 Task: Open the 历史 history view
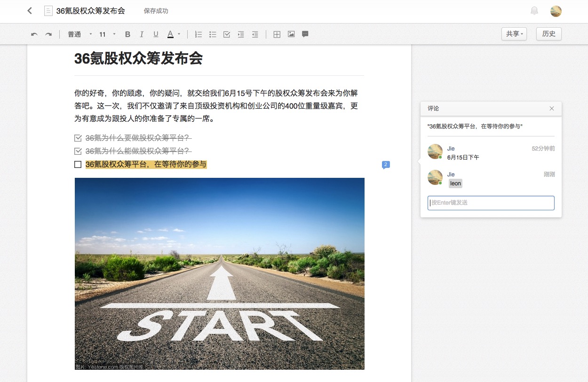[548, 34]
